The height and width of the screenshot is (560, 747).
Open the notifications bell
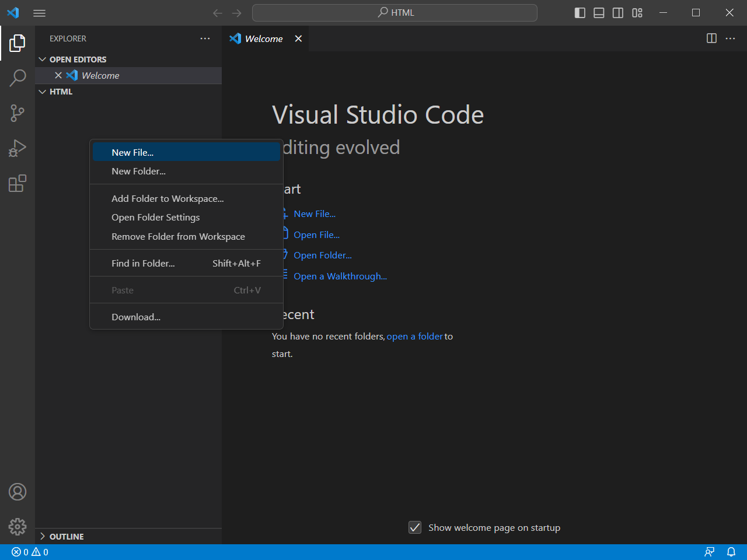pos(731,552)
